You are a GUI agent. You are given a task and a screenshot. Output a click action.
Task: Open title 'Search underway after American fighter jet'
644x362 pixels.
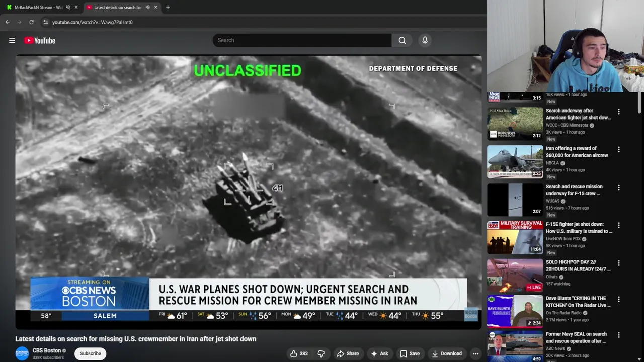tap(578, 114)
